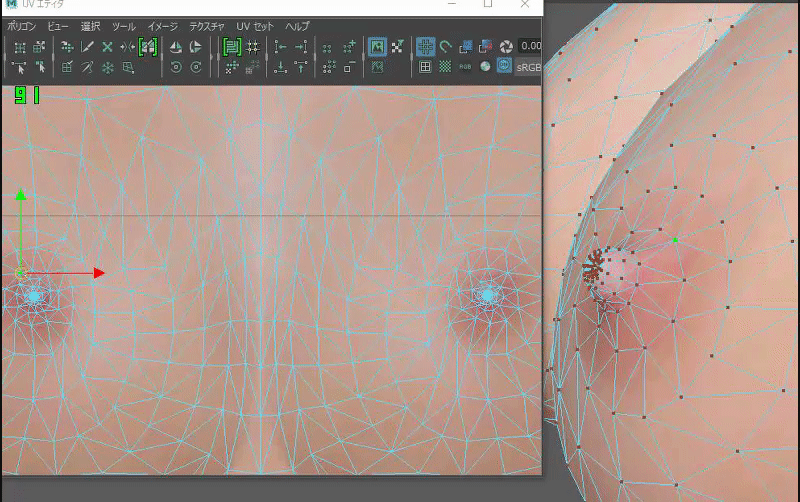Click the pixel snap refresh arrow icon
Image resolution: width=800 pixels, height=502 pixels.
pyautogui.click(x=445, y=46)
